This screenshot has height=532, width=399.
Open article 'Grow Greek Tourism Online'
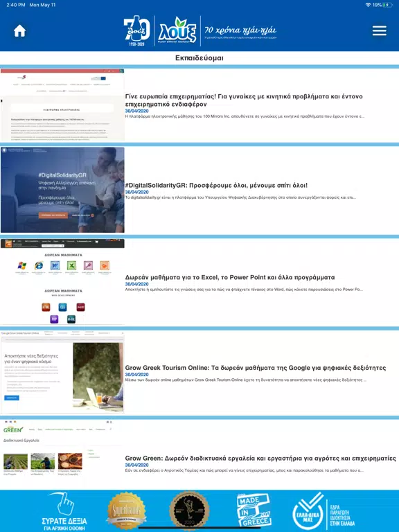point(256,368)
